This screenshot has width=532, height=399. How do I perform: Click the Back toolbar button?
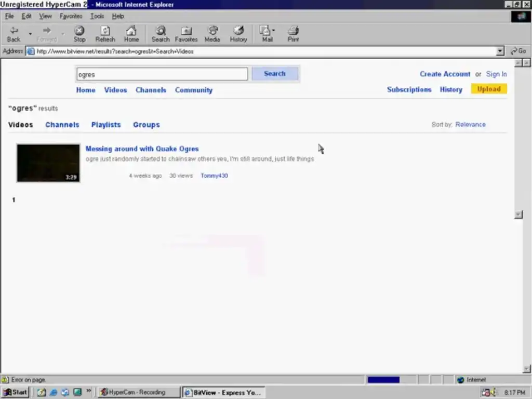(14, 34)
